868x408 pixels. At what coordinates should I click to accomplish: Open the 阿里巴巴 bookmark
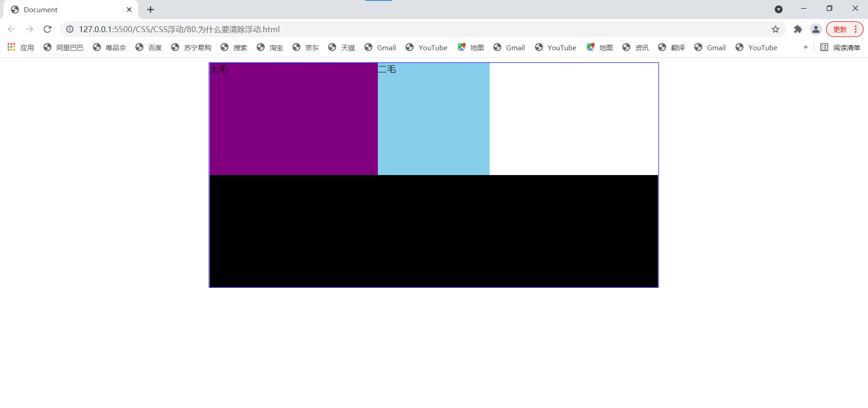pyautogui.click(x=63, y=47)
